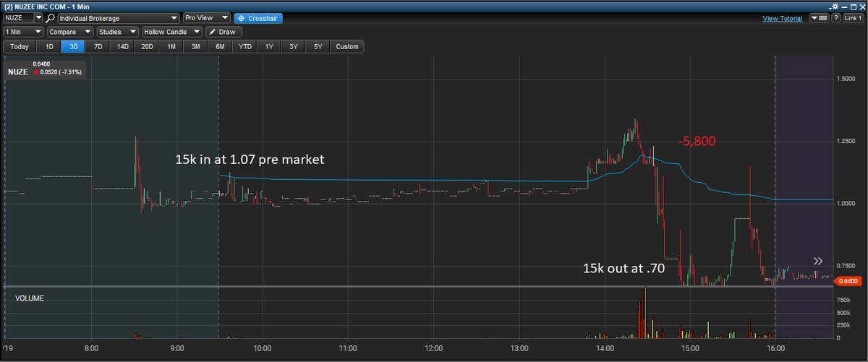Click the double chevron scroll-forward arrows on chart
Screen dimensions: 868x362
tap(818, 261)
